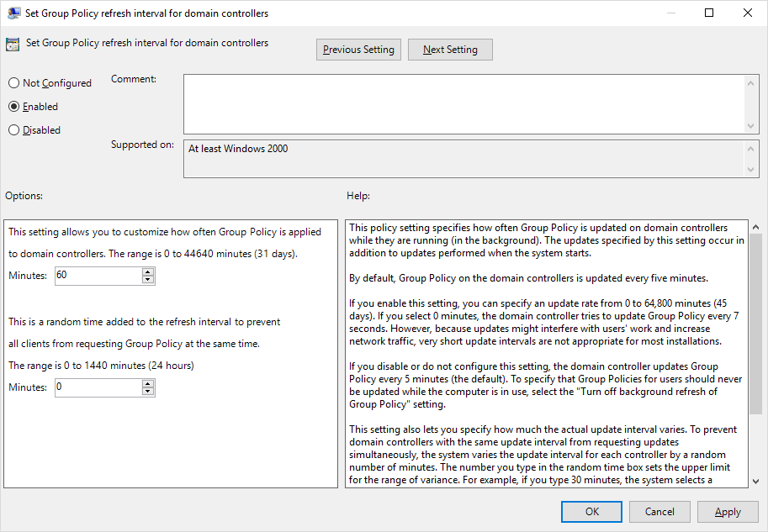Click the random time Minutes field showing 0
The height and width of the screenshot is (532, 768).
pyautogui.click(x=98, y=387)
